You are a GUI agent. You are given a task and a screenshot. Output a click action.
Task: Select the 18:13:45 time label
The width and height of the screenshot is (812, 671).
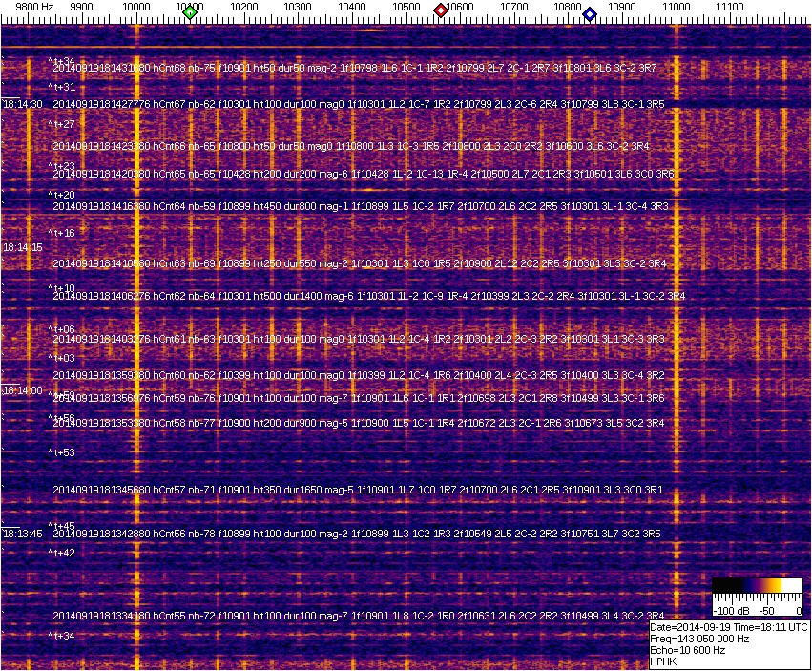23,534
